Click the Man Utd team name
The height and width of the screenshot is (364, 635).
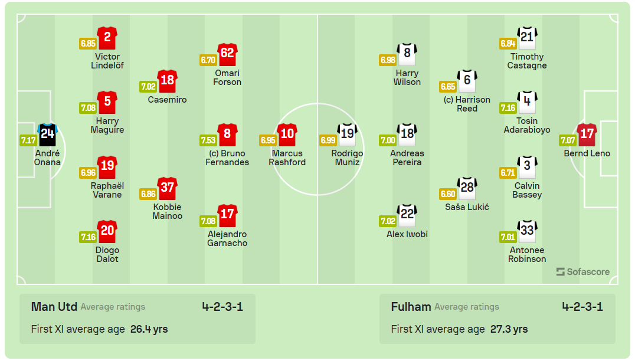(x=53, y=307)
